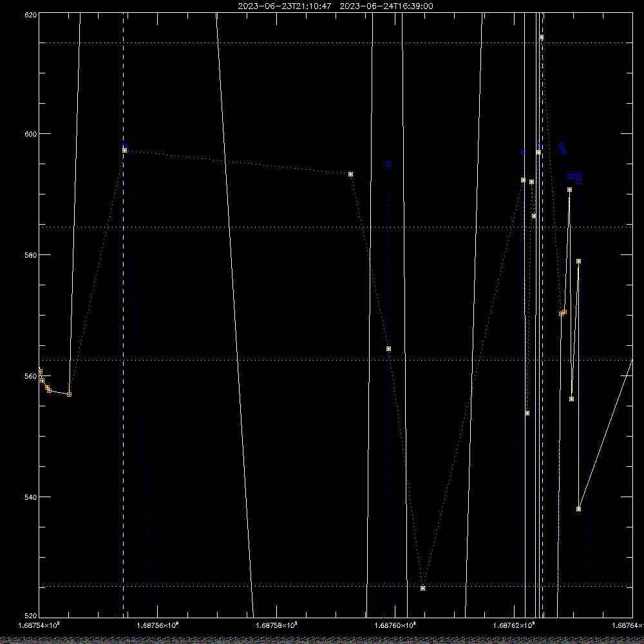This screenshot has height=644, width=644.
Task: Click the start timestamp 2023-06-23T21:10:47 in title
Action: [284, 6]
